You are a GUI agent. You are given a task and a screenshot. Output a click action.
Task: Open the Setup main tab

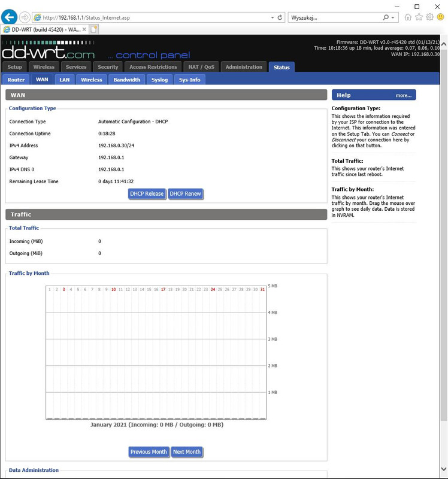click(x=14, y=67)
